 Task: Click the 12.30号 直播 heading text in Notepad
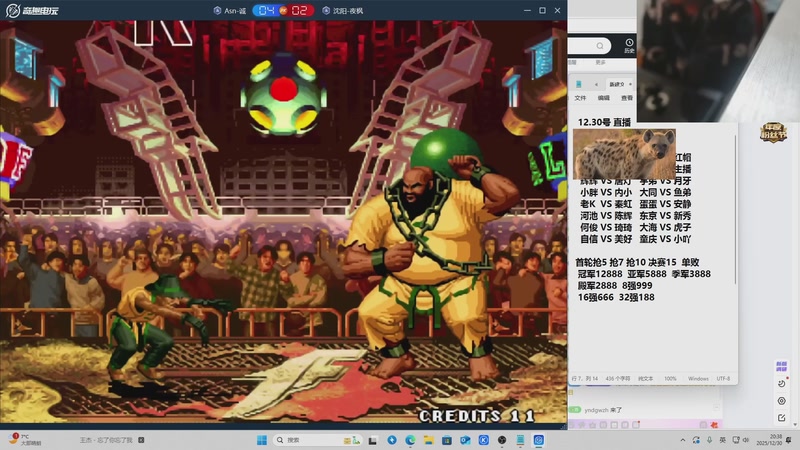[604, 122]
